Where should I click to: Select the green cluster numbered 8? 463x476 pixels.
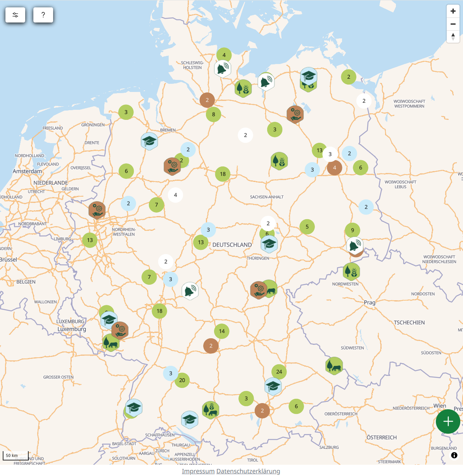(x=213, y=114)
